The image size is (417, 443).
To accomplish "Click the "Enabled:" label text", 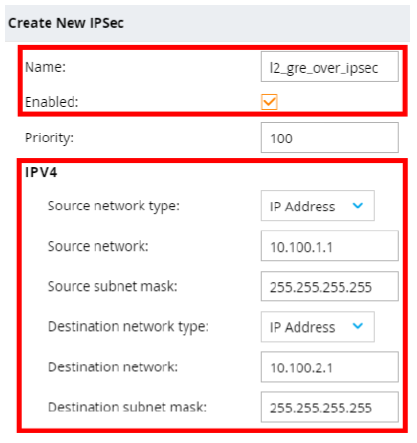I will 51,102.
